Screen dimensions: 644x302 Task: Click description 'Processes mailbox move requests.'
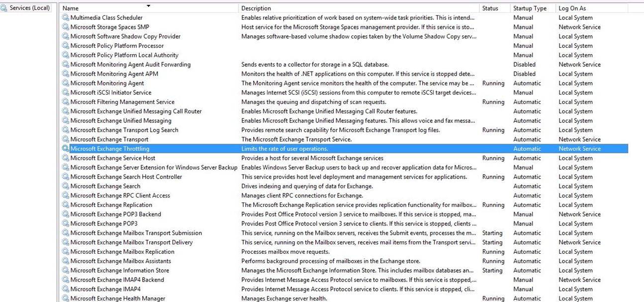click(x=285, y=252)
